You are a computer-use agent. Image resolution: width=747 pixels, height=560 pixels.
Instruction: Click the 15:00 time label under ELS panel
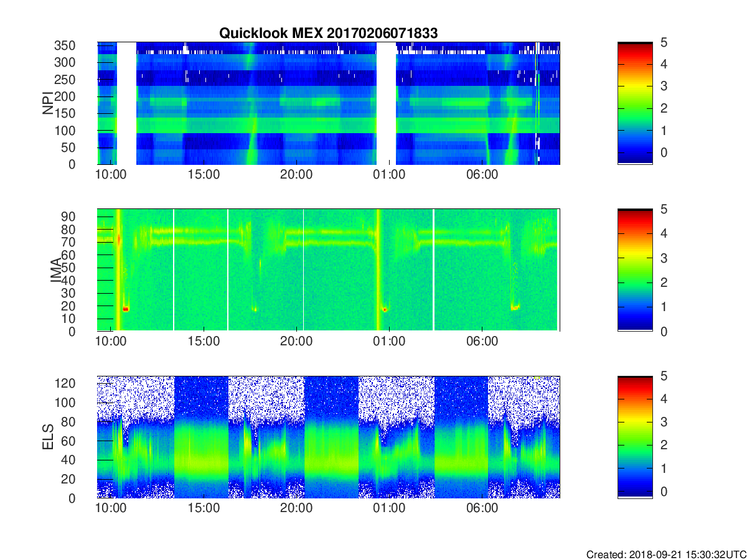click(x=204, y=509)
